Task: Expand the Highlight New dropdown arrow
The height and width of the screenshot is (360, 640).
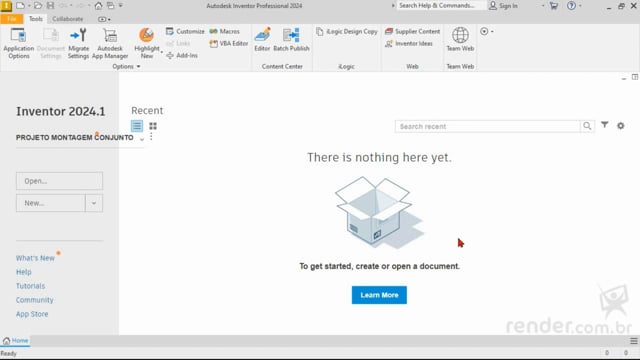Action: pyautogui.click(x=162, y=52)
